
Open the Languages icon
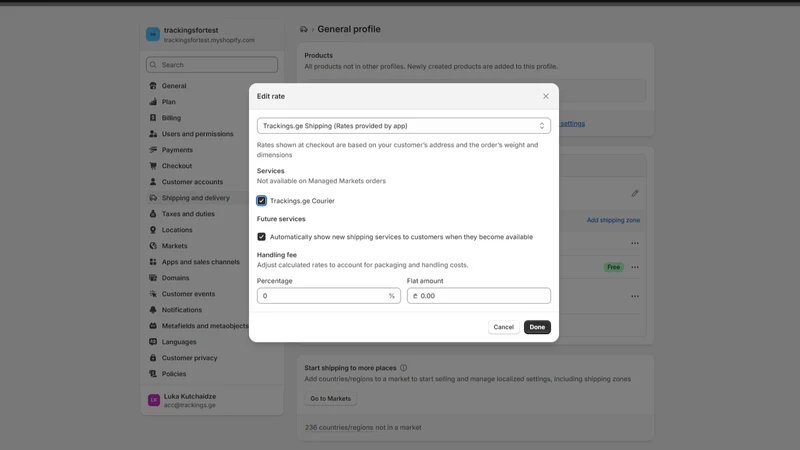153,342
